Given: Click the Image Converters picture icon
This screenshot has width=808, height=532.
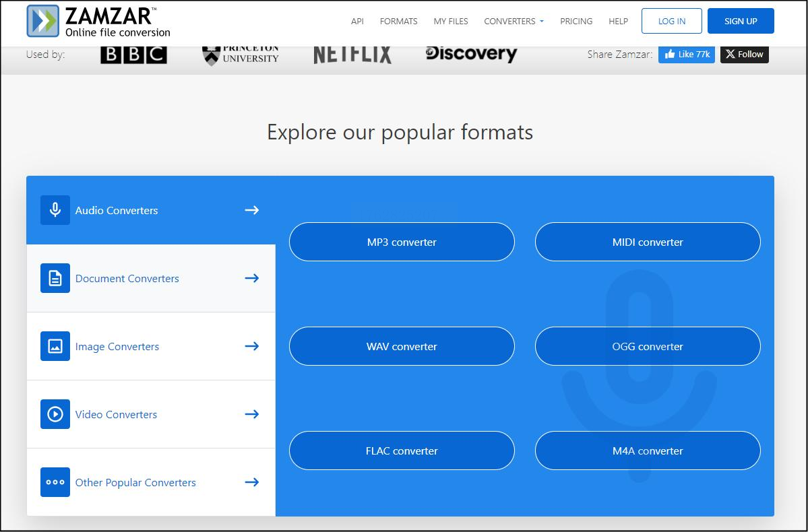Looking at the screenshot, I should (55, 346).
